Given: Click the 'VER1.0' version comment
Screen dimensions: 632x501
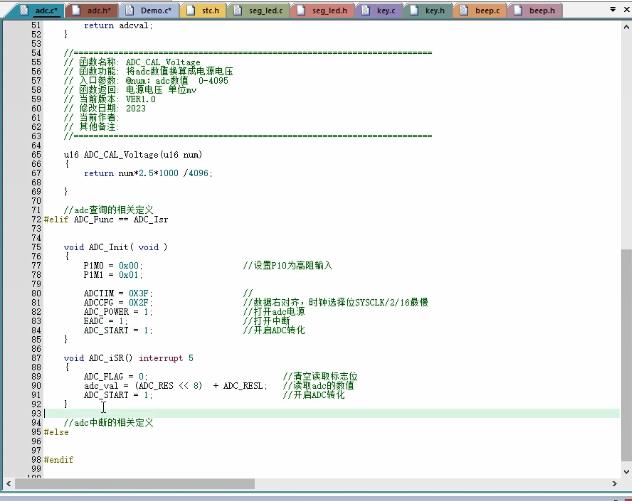Looking at the screenshot, I should (140, 99).
